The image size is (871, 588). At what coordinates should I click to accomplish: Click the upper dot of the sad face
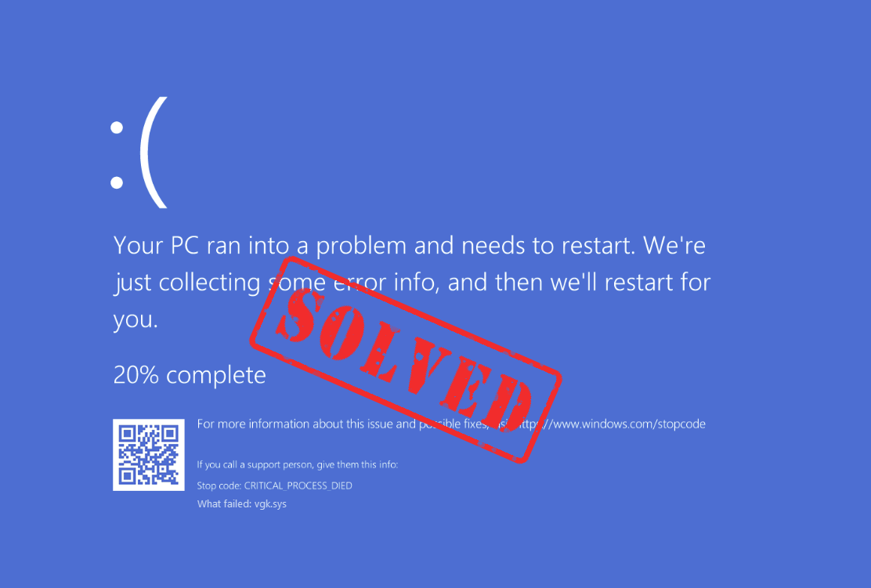pyautogui.click(x=117, y=128)
